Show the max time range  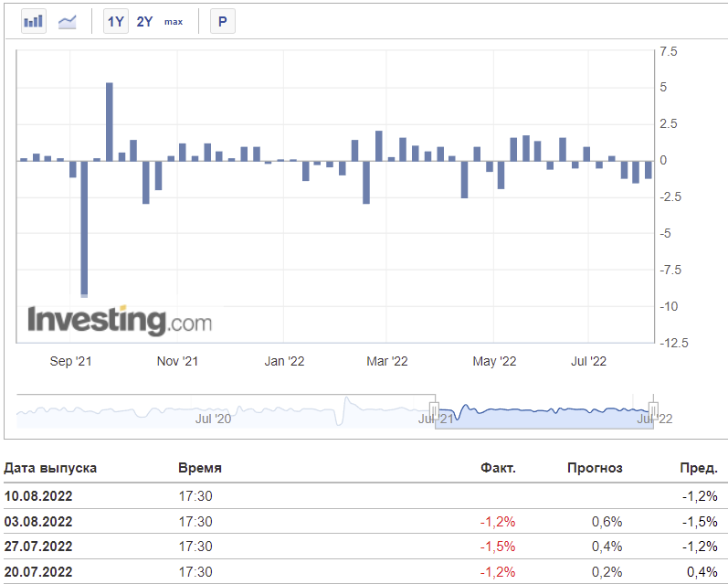click(174, 21)
